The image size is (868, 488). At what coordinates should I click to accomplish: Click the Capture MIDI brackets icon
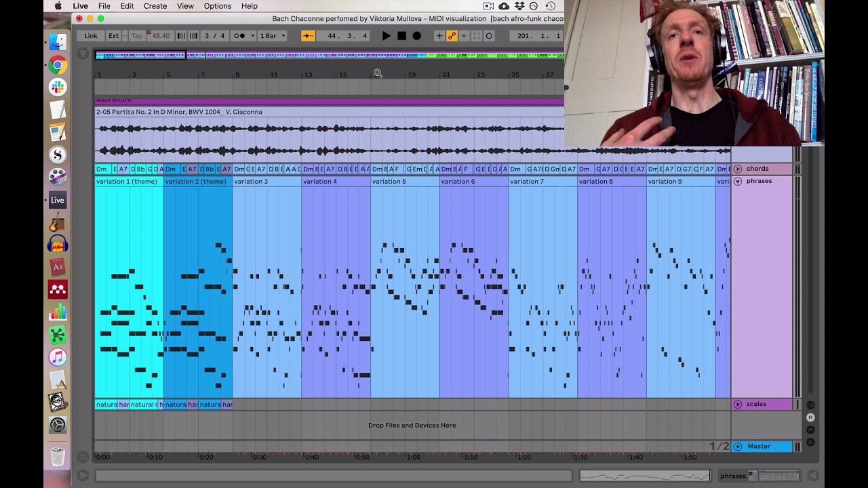pos(477,36)
